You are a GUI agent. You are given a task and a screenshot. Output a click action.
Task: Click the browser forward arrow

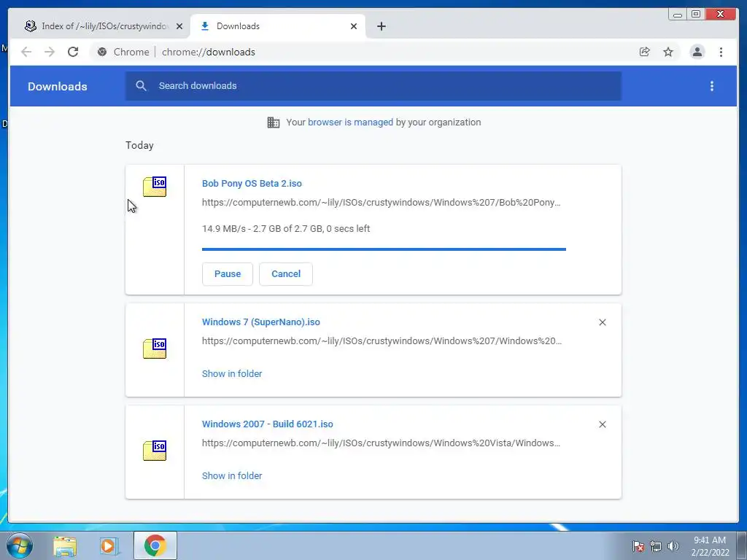[50, 52]
